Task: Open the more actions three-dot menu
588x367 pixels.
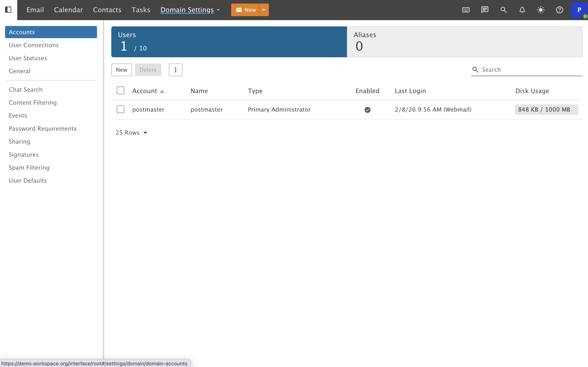Action: 175,70
